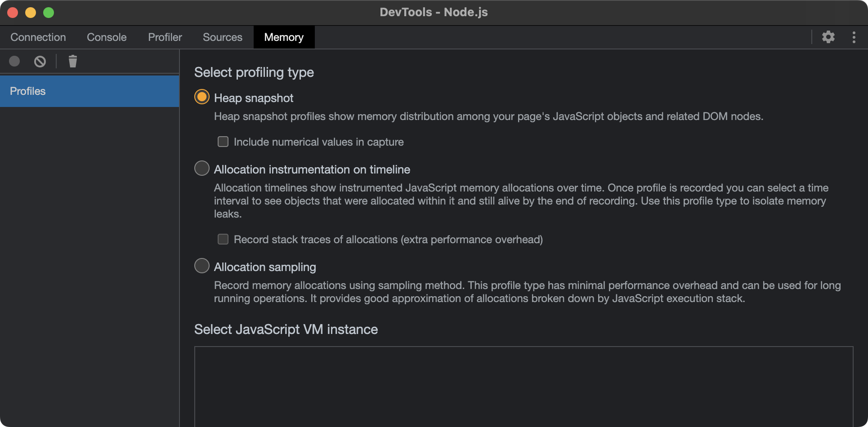The height and width of the screenshot is (427, 868).
Task: Toggle Record stack traces of allocations checkbox
Action: 223,240
